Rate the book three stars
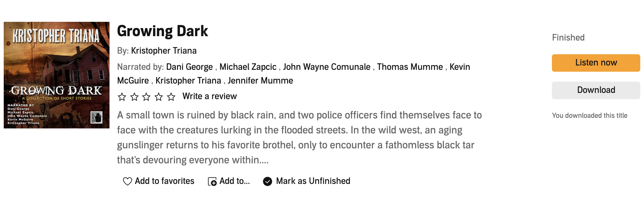The height and width of the screenshot is (202, 644). tap(146, 97)
